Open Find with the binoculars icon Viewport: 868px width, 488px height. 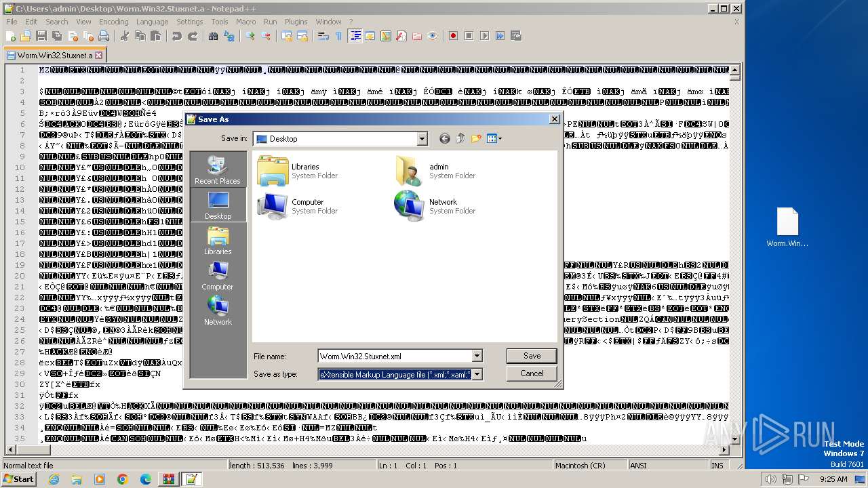[x=214, y=36]
